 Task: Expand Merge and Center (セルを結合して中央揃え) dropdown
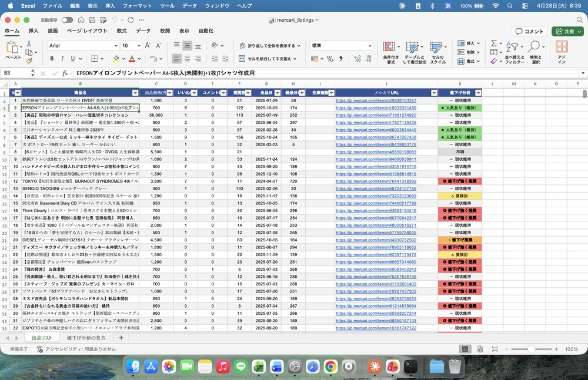coord(295,59)
